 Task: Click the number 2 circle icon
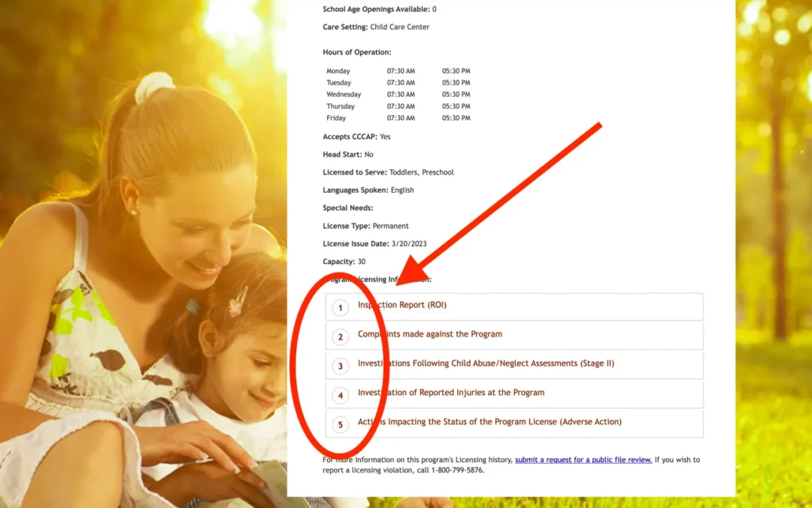[341, 337]
